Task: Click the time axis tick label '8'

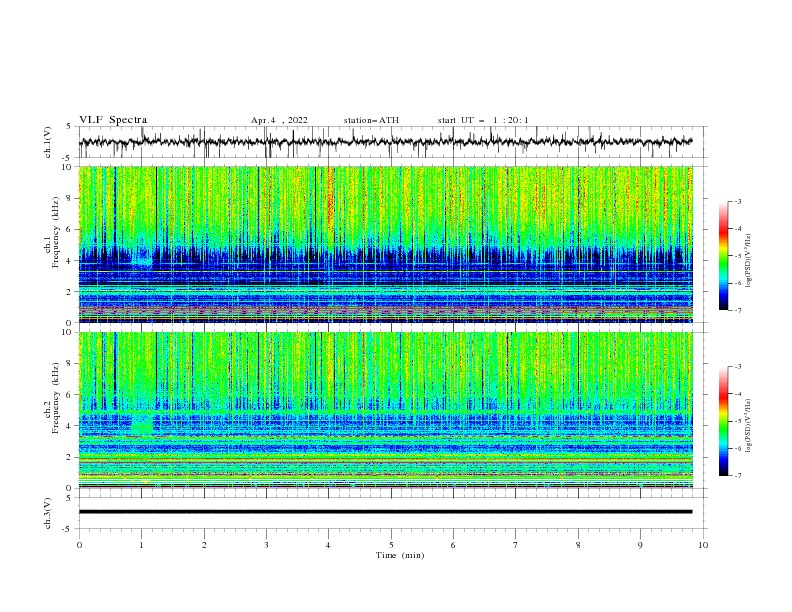Action: (x=578, y=545)
